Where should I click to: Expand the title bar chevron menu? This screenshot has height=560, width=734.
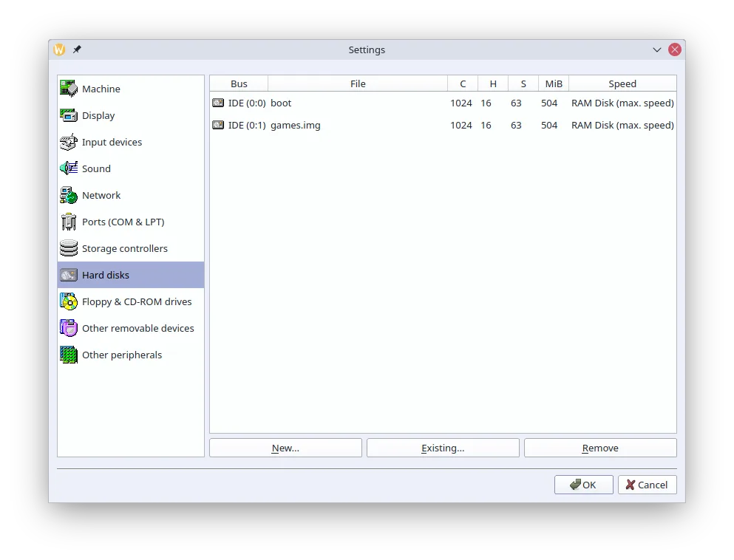pos(657,49)
